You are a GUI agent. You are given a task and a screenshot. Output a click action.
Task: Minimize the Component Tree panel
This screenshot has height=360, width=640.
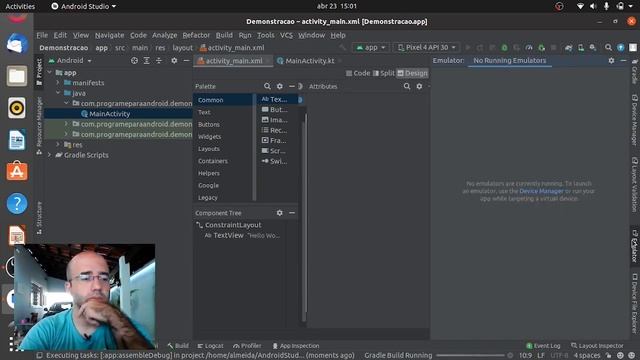pyautogui.click(x=292, y=213)
